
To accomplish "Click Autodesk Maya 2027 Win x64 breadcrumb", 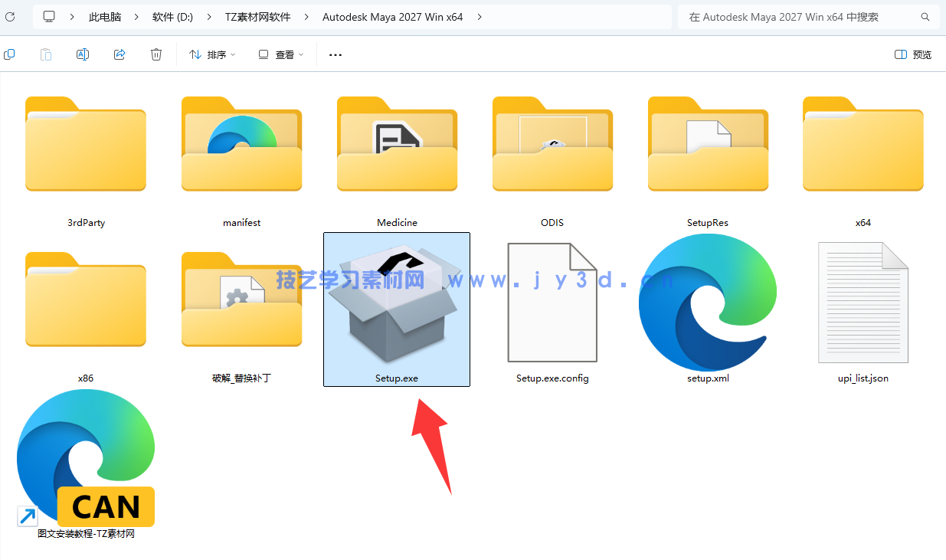I will tap(393, 17).
